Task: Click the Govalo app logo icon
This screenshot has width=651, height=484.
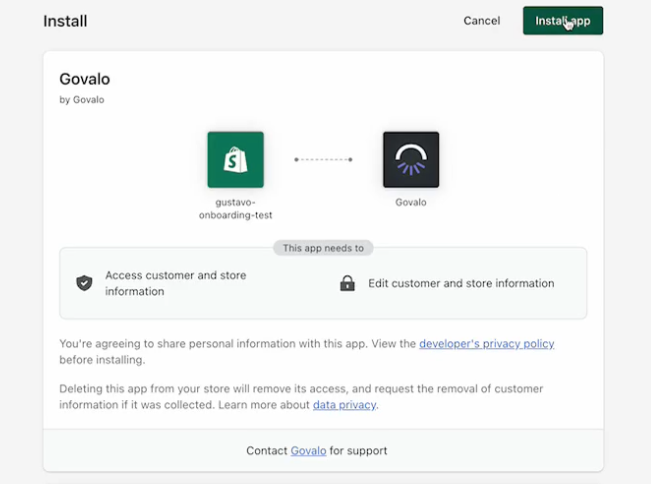Action: [x=411, y=160]
